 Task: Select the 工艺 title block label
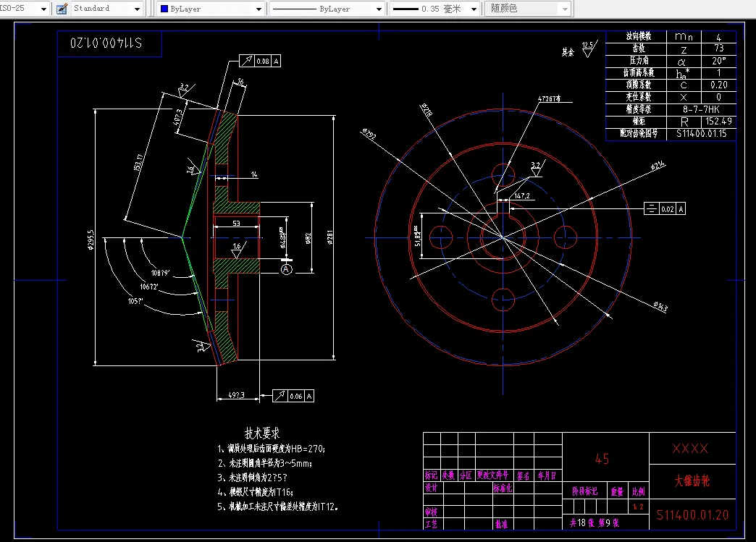431,524
